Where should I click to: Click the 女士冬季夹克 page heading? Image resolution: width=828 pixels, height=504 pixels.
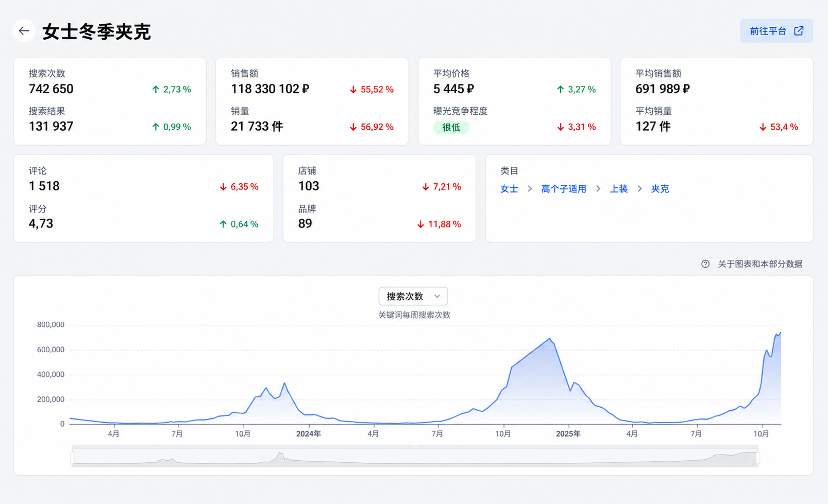pos(96,31)
